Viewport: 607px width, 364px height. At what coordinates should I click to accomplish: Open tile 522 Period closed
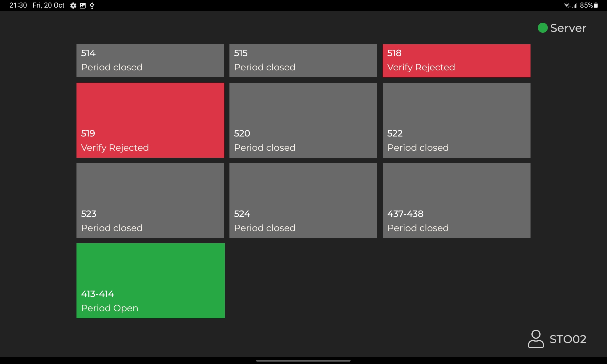[x=456, y=120]
